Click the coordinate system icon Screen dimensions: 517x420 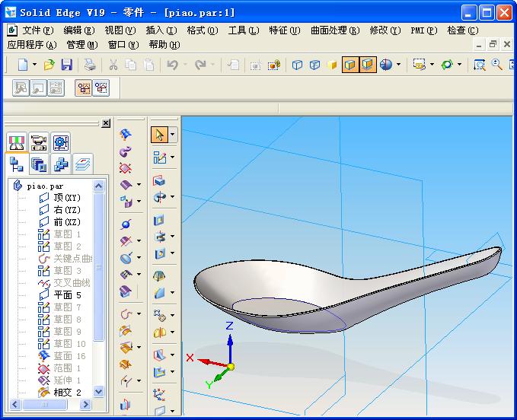tap(159, 394)
